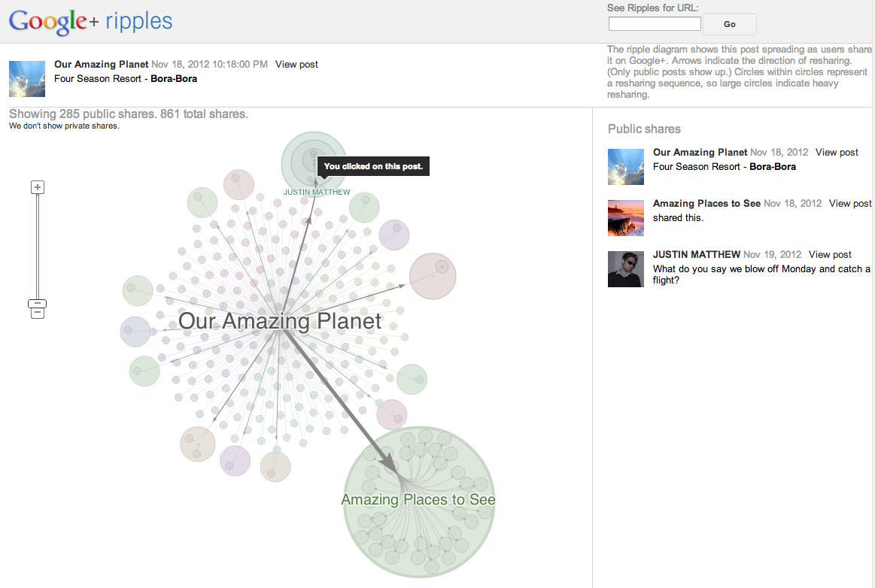This screenshot has width=875, height=588.
Task: Open Our Amazing Planet thumbnail in header
Action: [x=27, y=79]
